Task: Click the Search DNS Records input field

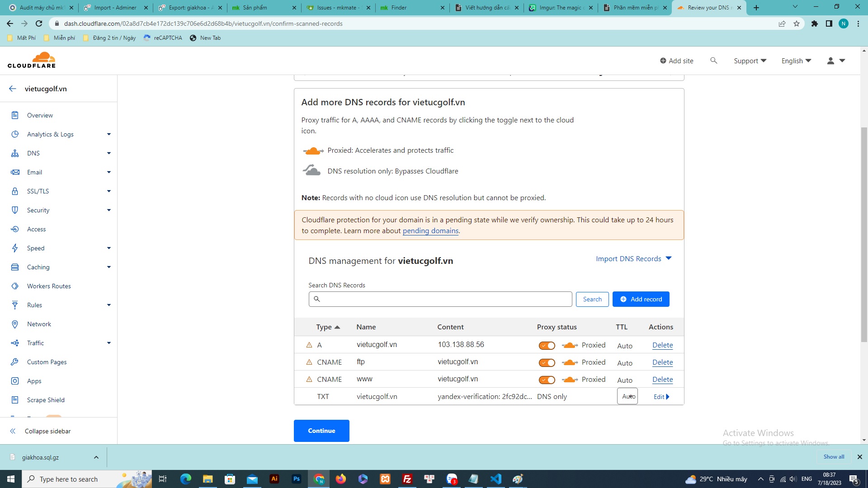Action: point(440,299)
